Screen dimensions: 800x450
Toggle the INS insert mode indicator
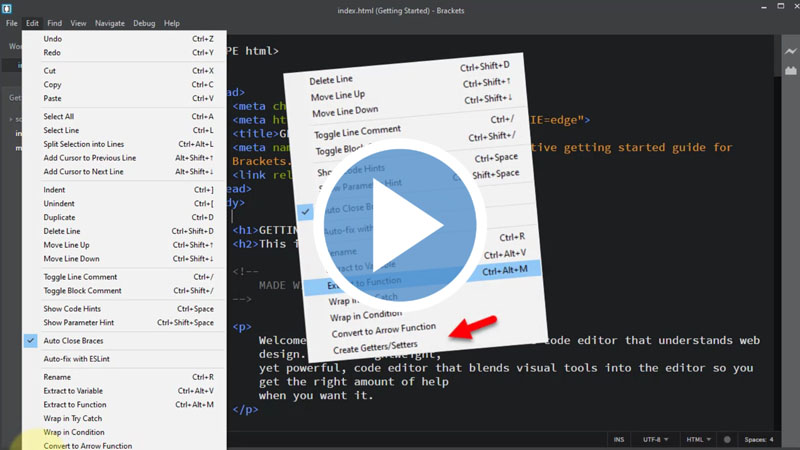click(620, 440)
